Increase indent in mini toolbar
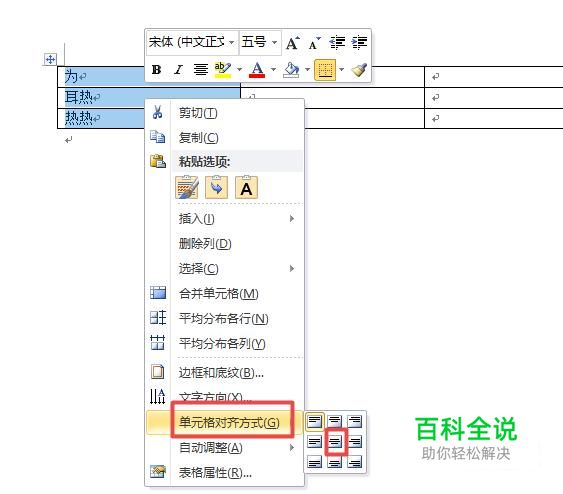The width and height of the screenshot is (563, 494). (359, 42)
